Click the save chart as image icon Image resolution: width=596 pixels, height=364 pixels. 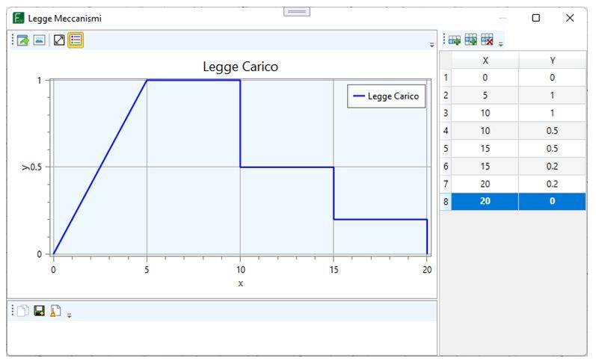click(x=39, y=40)
